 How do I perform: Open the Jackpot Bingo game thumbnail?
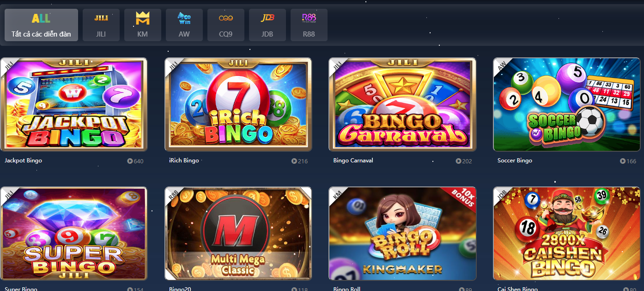[74, 105]
